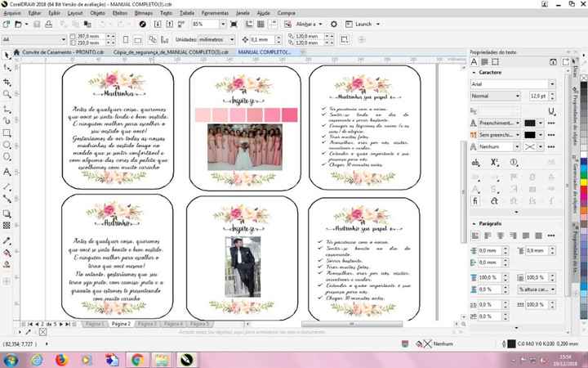Toggle portrait page orientation
Screen dimensions: 588x368
tap(126, 39)
